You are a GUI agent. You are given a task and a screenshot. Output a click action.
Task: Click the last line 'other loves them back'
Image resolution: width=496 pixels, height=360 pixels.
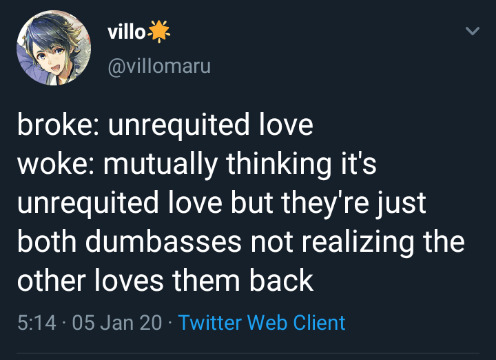click(165, 280)
